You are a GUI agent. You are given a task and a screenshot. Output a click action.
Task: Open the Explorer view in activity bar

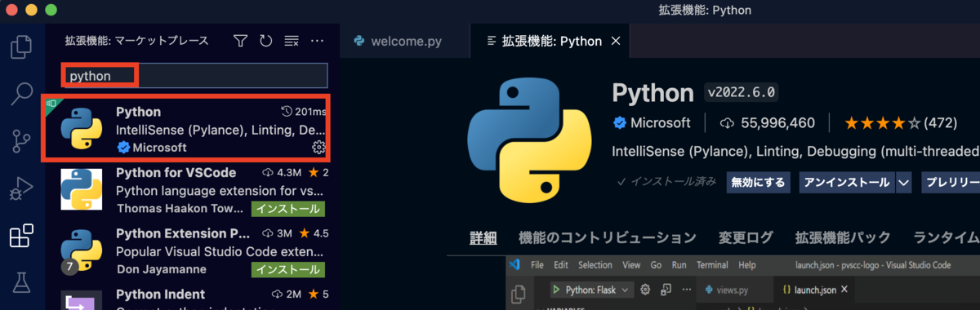click(x=21, y=46)
